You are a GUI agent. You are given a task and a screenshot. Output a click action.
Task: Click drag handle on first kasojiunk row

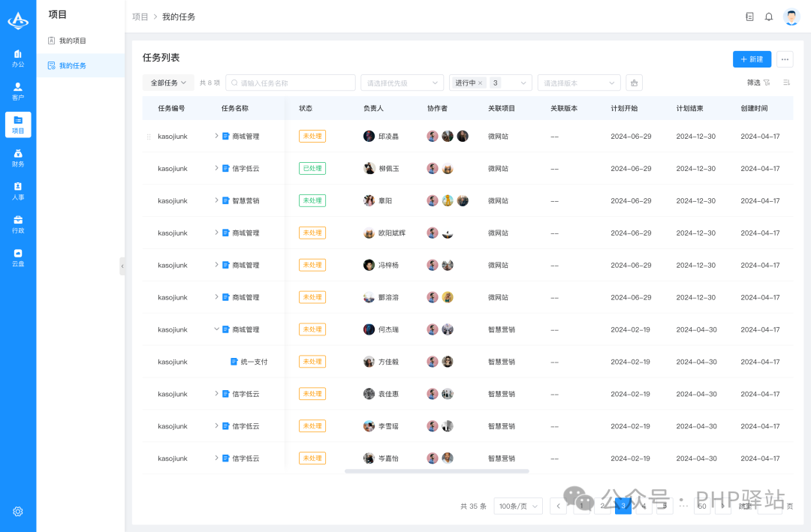click(149, 137)
